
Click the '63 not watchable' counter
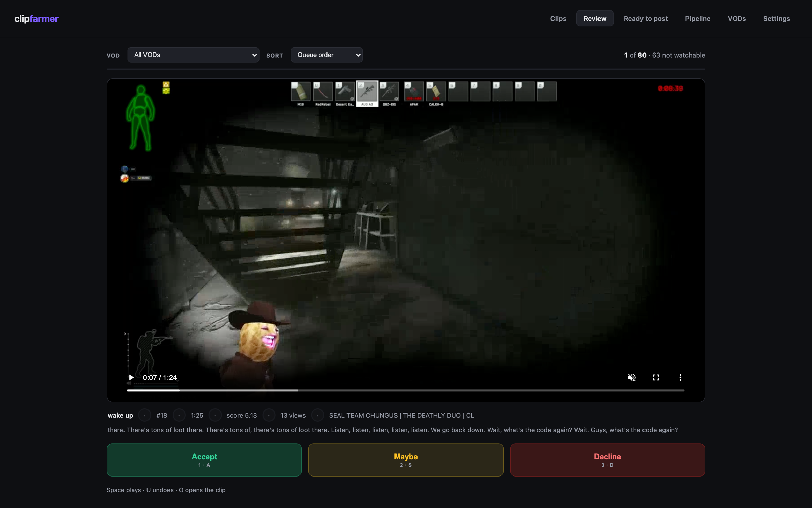pyautogui.click(x=678, y=55)
